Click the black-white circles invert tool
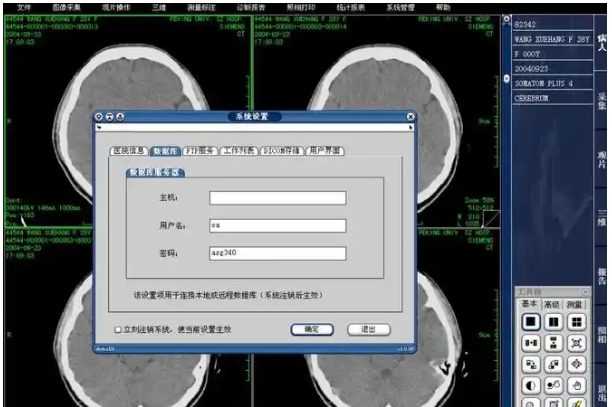Viewport: 612px width, 407px height. tap(553, 386)
